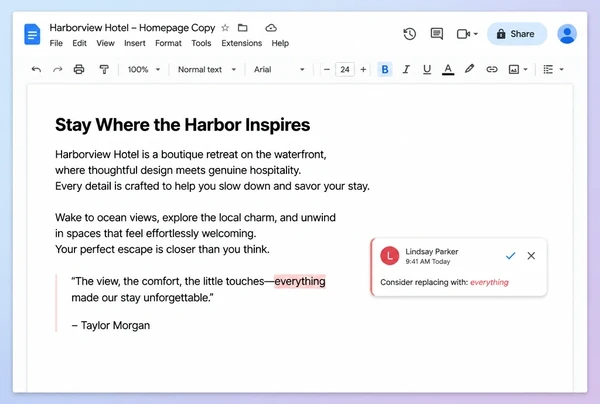Open version history clock icon
Viewport: 600px width, 404px height.
[x=409, y=34]
